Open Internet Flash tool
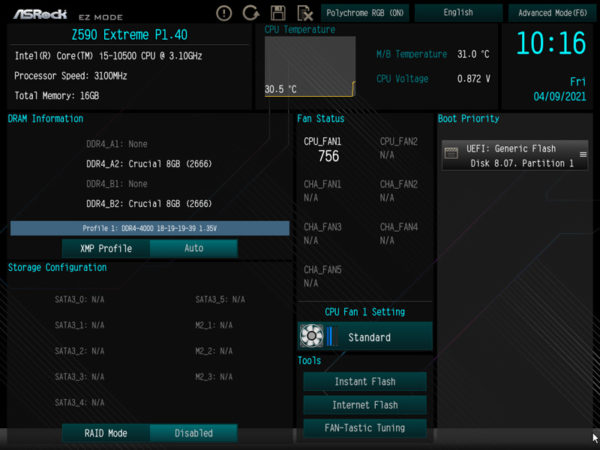Image resolution: width=600 pixels, height=450 pixels. click(x=365, y=405)
